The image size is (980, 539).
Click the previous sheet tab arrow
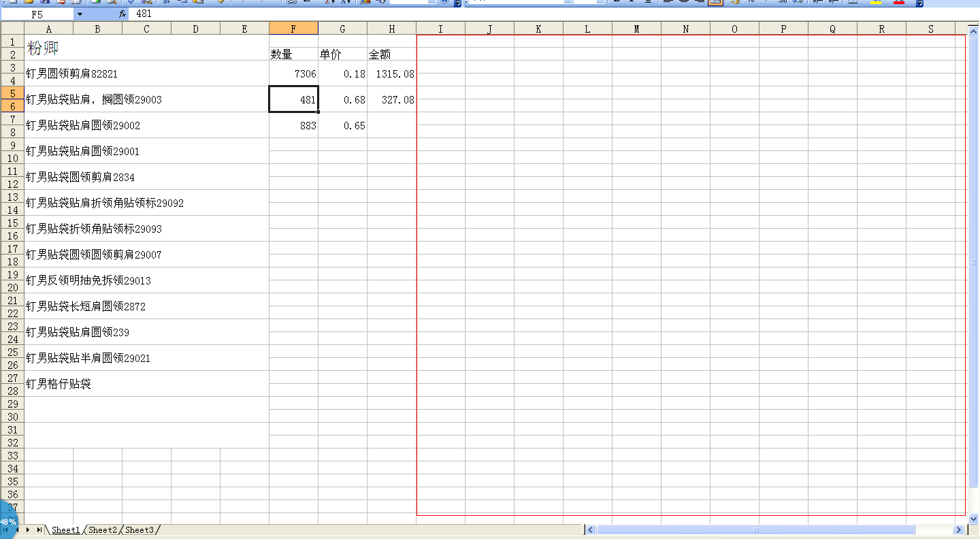pos(18,529)
